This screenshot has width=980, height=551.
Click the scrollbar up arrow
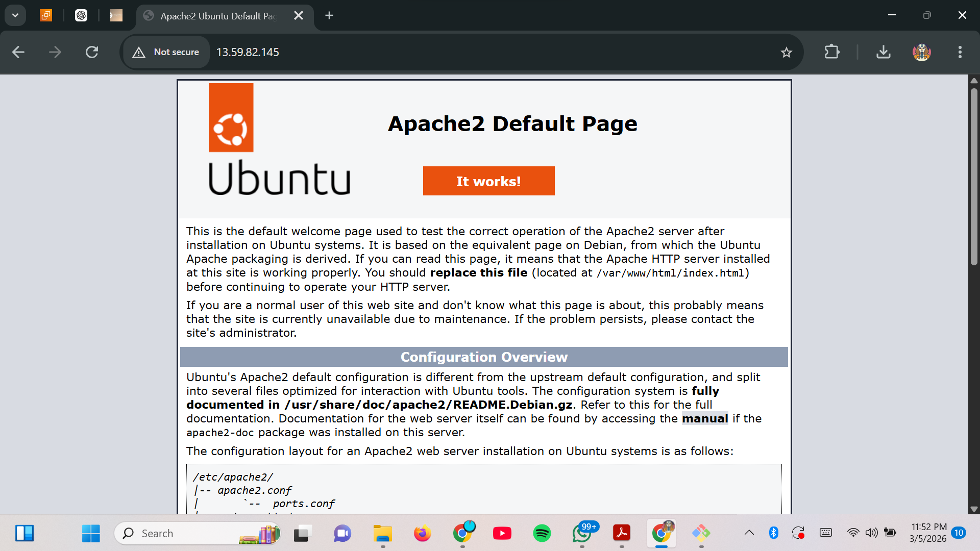pos(974,80)
